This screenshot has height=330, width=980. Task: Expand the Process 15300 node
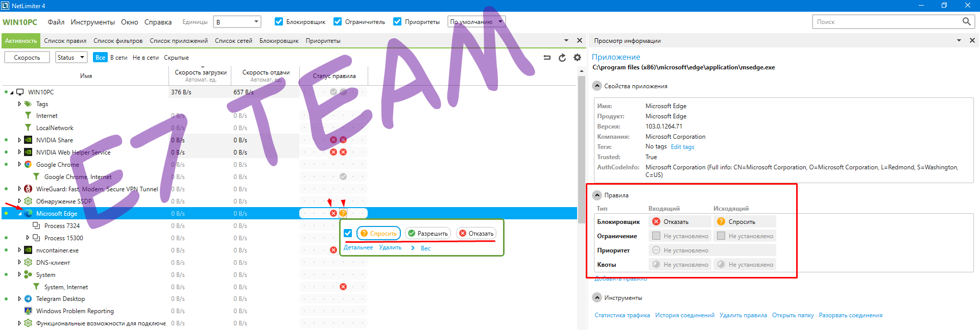(x=28, y=238)
